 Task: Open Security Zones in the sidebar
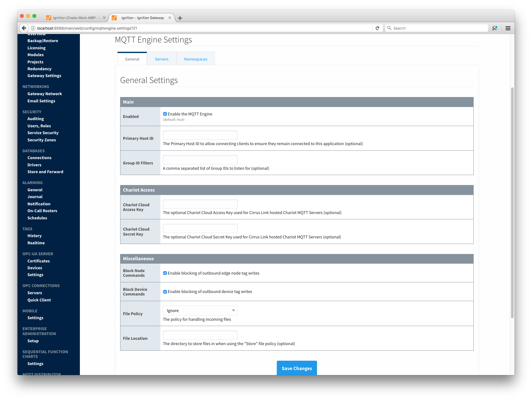[41, 140]
